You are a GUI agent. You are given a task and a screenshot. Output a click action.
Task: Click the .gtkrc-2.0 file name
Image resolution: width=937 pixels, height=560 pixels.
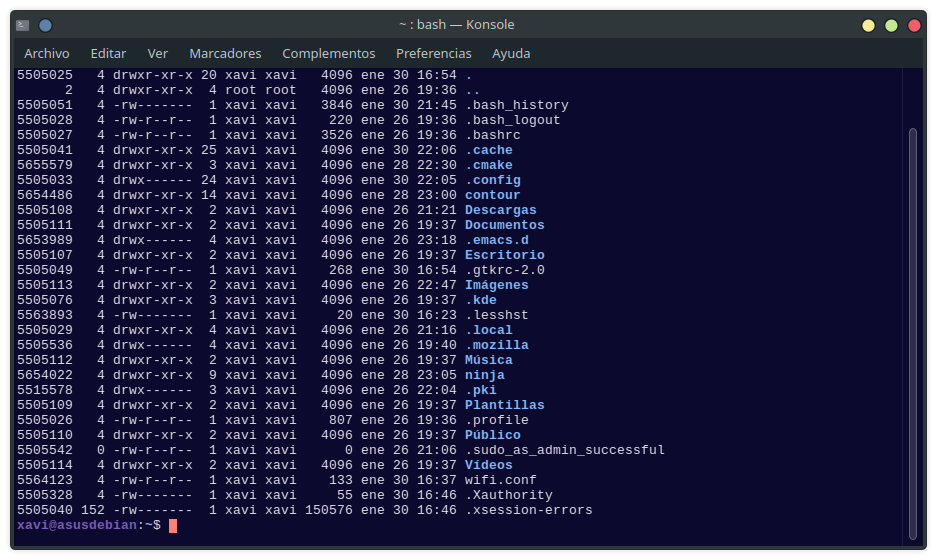pyautogui.click(x=505, y=270)
